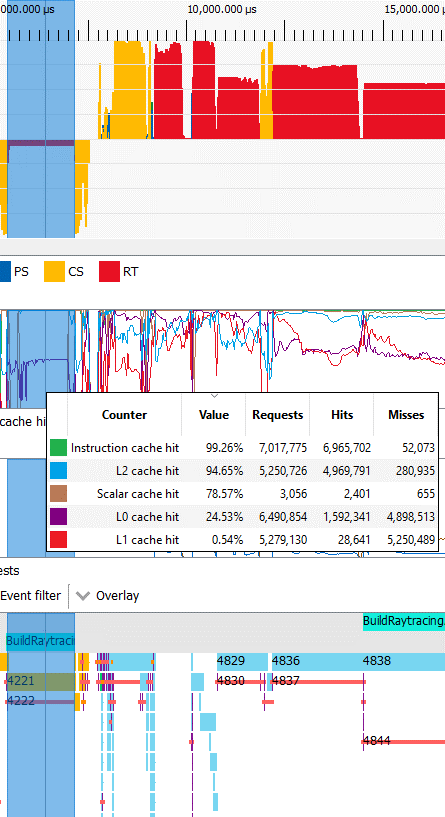Select event 4836 in the timeline
This screenshot has height=817, width=445.
click(x=317, y=661)
